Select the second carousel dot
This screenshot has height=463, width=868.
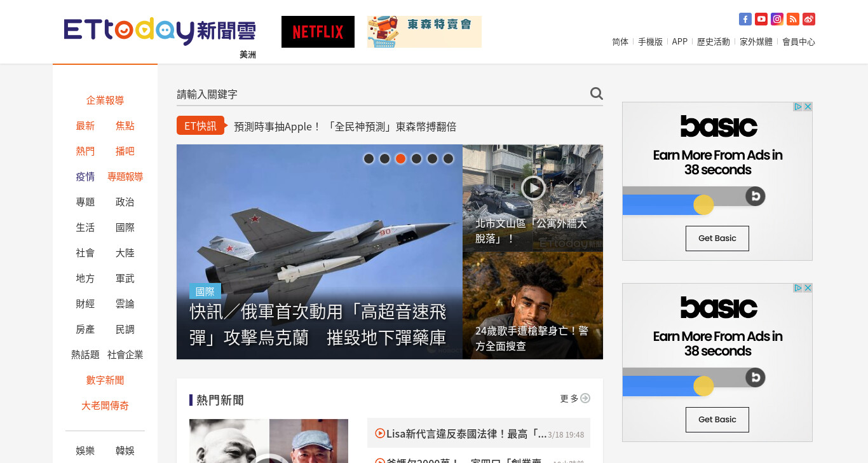point(384,158)
